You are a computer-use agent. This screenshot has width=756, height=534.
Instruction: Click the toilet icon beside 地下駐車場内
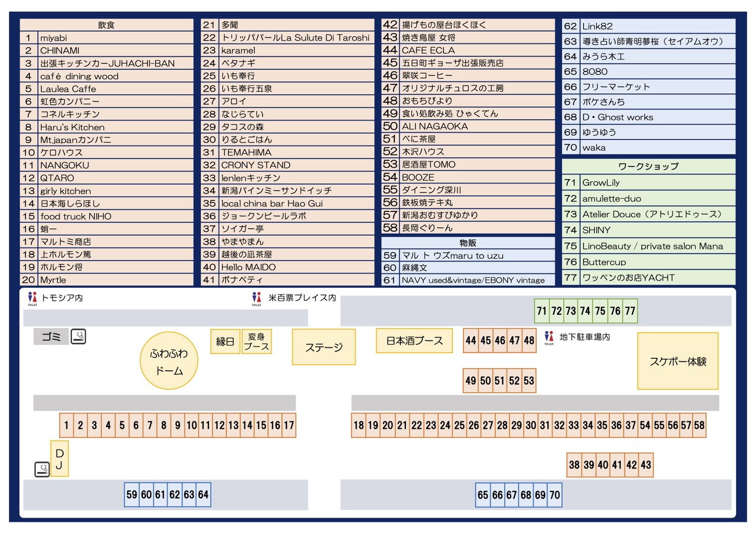click(549, 338)
